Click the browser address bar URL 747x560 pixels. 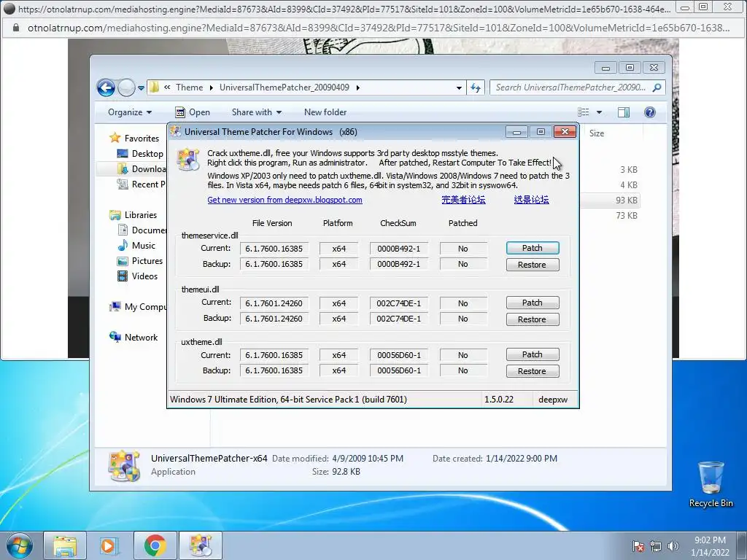pyautogui.click(x=379, y=28)
